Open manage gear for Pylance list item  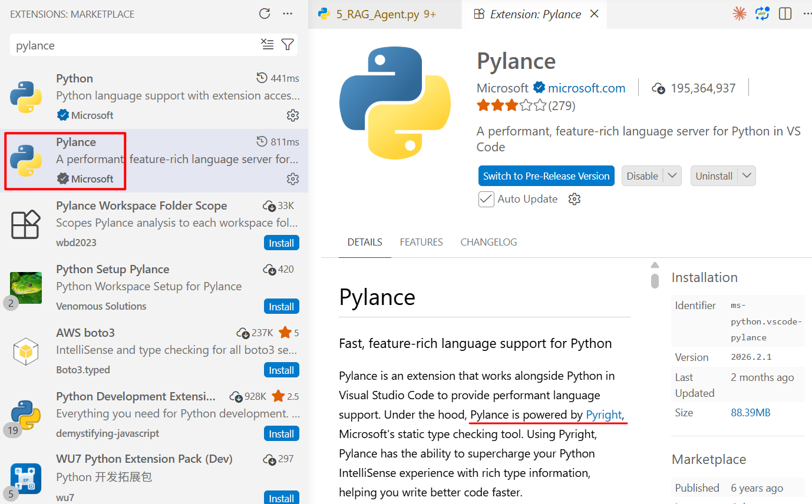(x=293, y=179)
